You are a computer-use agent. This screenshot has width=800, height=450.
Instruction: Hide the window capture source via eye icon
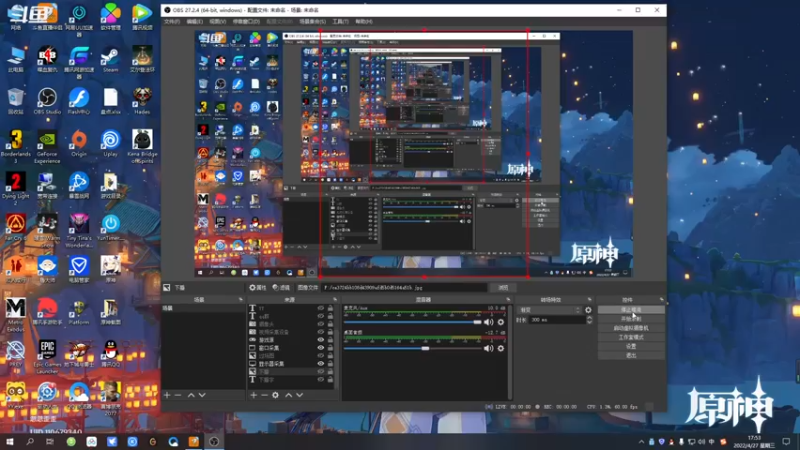(x=320, y=347)
